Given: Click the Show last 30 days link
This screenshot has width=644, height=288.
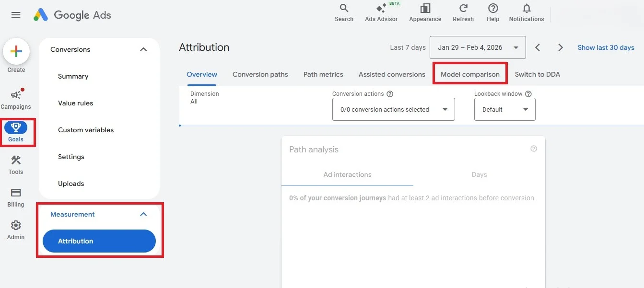Looking at the screenshot, I should pyautogui.click(x=606, y=47).
